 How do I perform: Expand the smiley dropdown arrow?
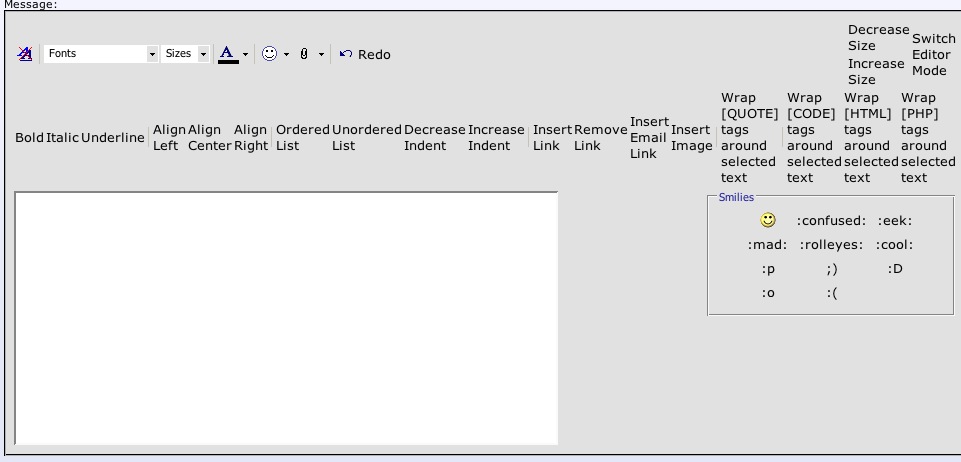pyautogui.click(x=286, y=55)
